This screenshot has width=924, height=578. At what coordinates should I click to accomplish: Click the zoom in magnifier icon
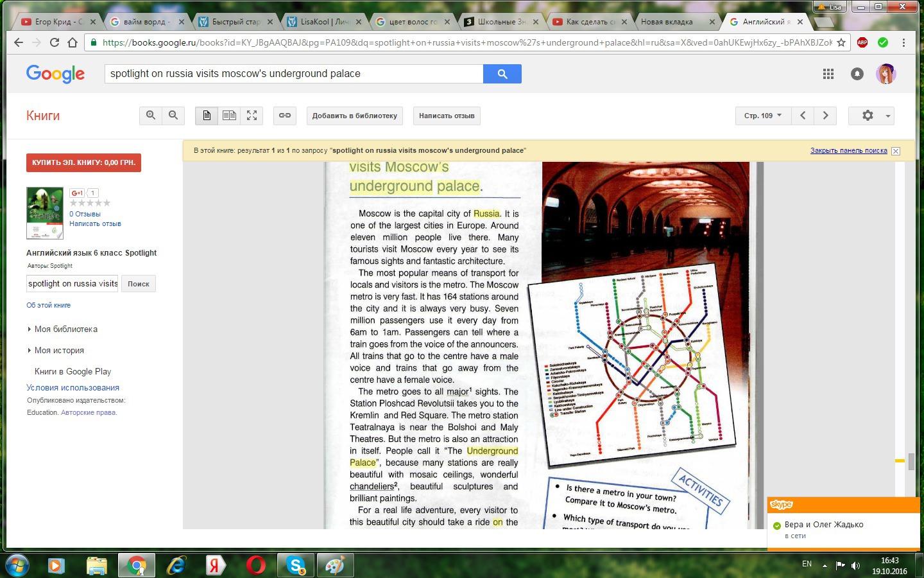pyautogui.click(x=151, y=116)
